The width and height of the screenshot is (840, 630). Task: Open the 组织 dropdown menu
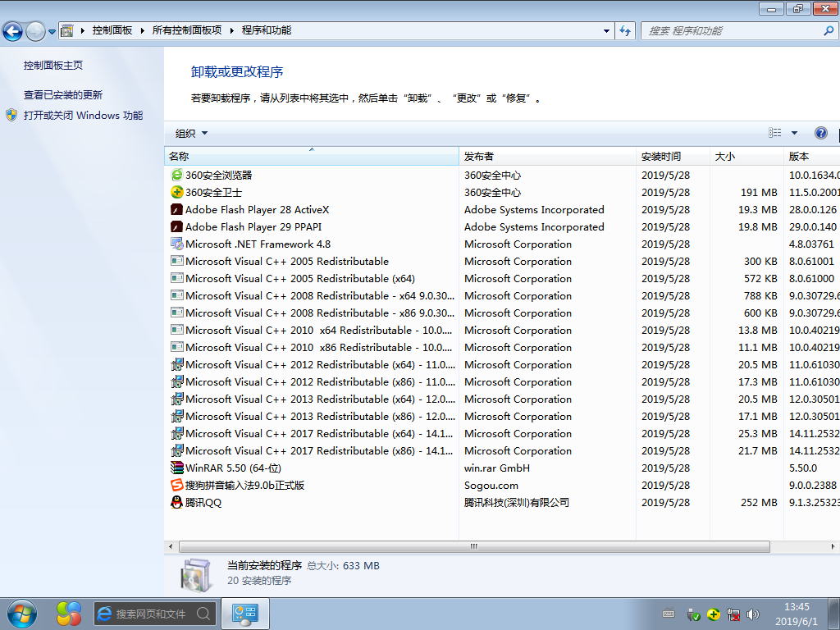coord(191,133)
